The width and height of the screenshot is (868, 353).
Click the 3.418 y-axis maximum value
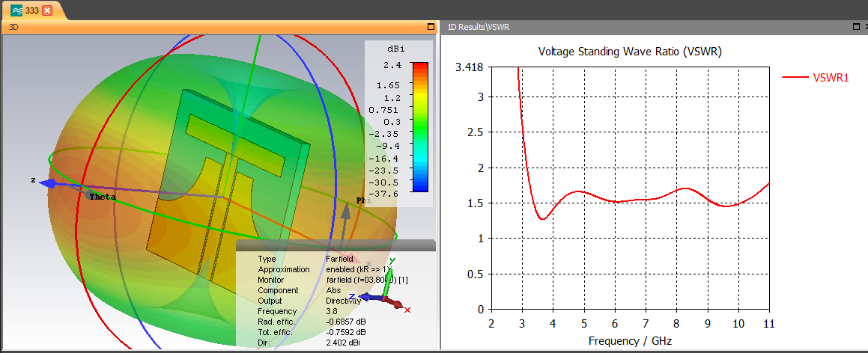click(470, 67)
